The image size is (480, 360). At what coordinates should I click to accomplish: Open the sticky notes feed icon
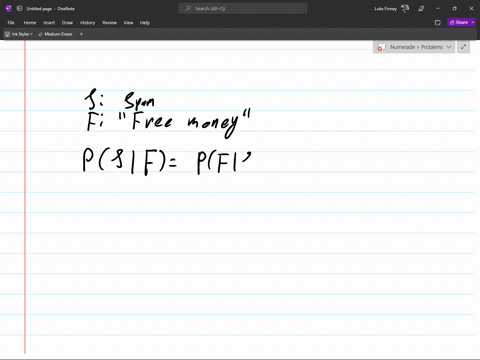pos(438,23)
